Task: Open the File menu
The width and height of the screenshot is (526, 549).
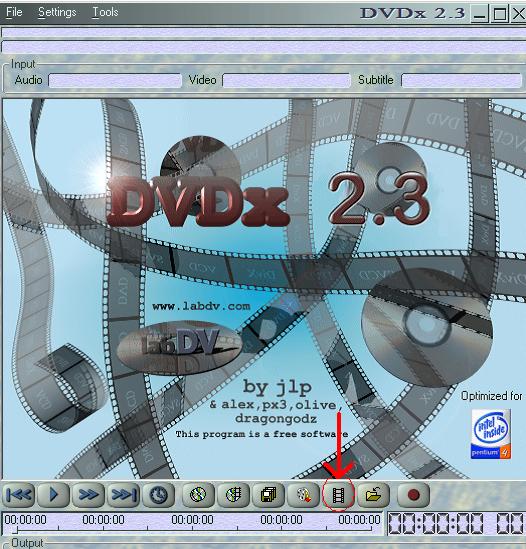Action: [x=14, y=12]
